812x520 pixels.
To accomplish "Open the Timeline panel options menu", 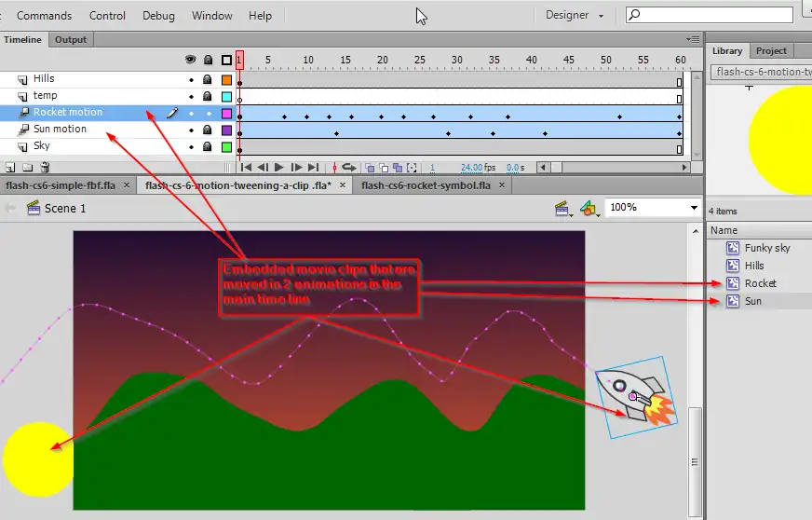I will click(692, 39).
